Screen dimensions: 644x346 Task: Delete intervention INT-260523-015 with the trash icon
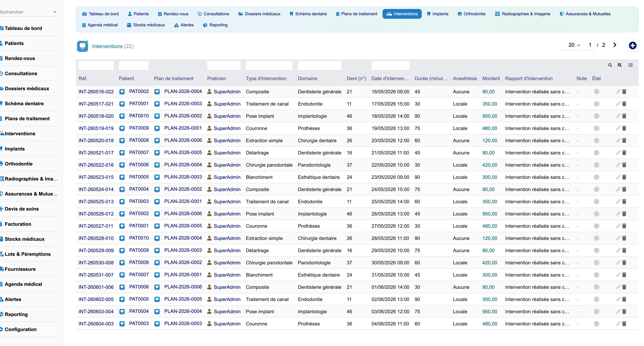tap(624, 177)
